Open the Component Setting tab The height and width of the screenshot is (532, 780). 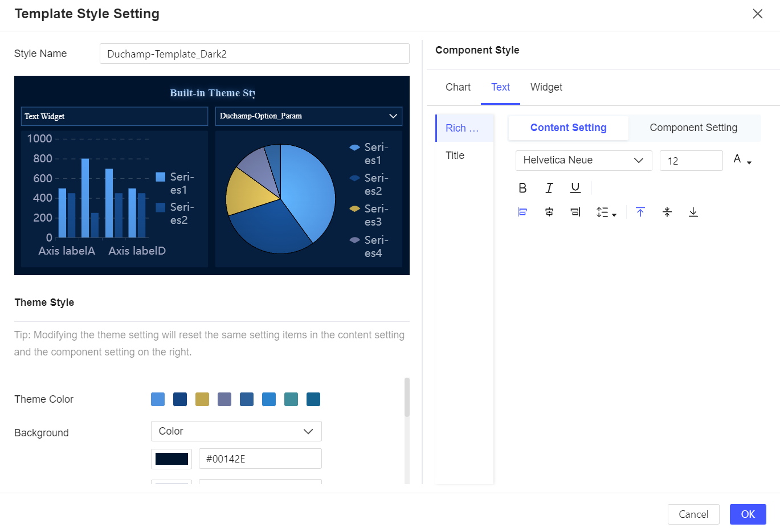(693, 128)
